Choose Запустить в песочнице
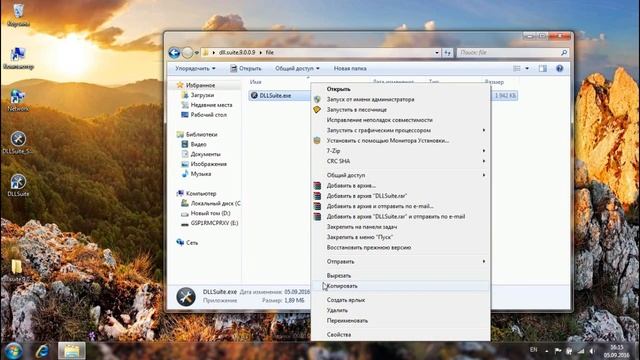 (x=400, y=110)
